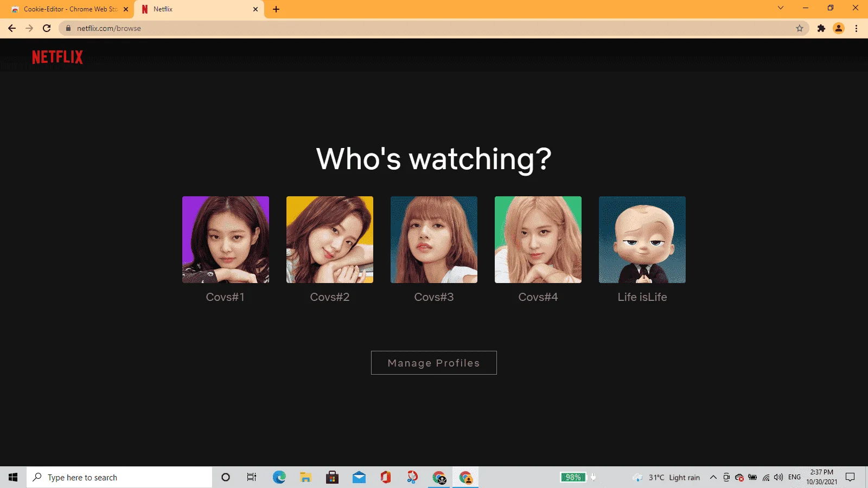
Task: Open the clock showing 2:37 PM
Action: pyautogui.click(x=821, y=477)
